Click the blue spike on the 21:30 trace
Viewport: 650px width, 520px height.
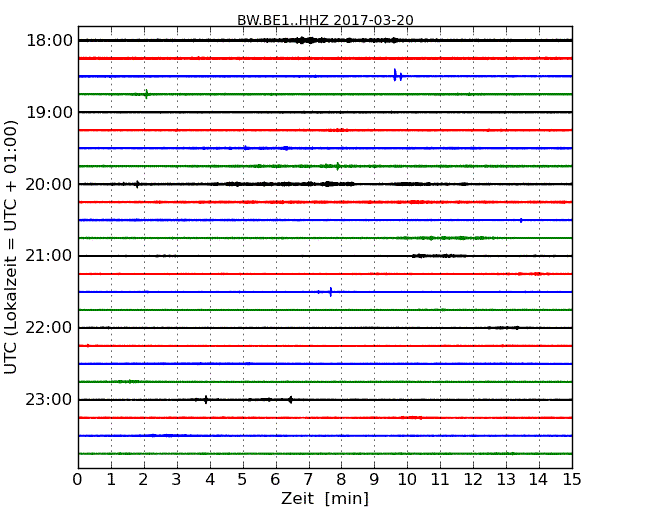click(x=330, y=292)
